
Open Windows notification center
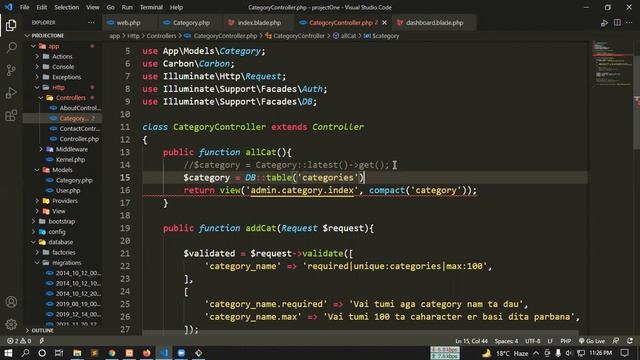pos(624,353)
